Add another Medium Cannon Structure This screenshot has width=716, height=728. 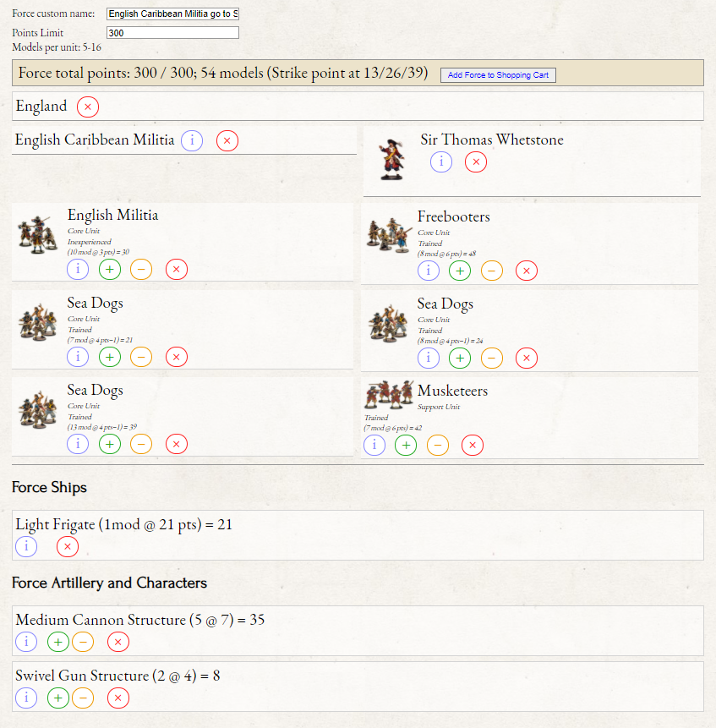[x=57, y=642]
